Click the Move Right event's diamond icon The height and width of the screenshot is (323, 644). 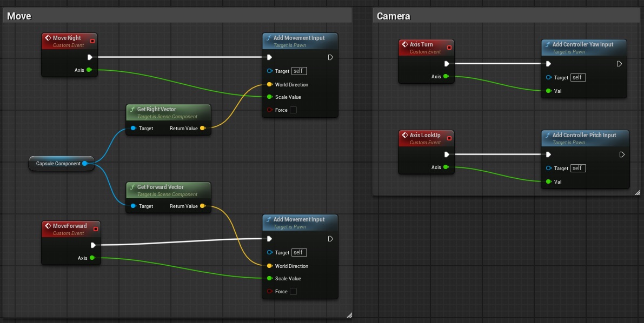pos(48,38)
